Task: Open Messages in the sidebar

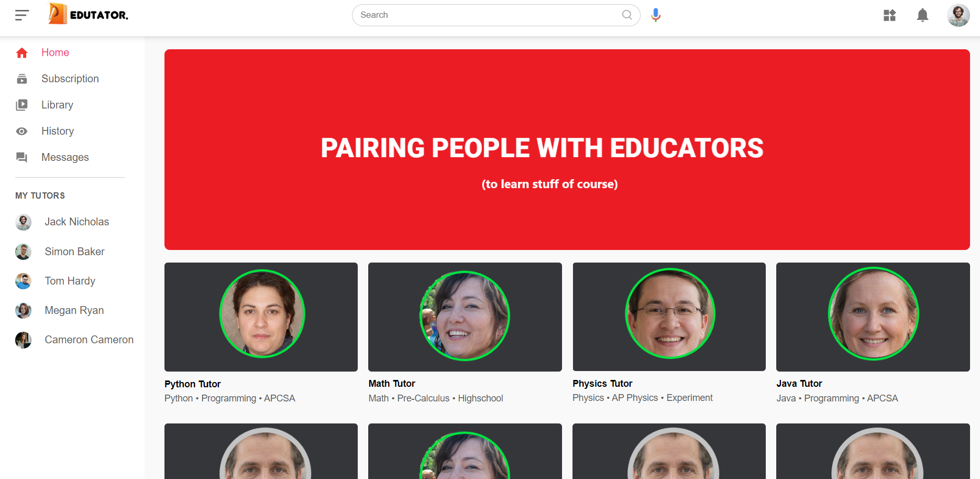Action: click(x=65, y=157)
